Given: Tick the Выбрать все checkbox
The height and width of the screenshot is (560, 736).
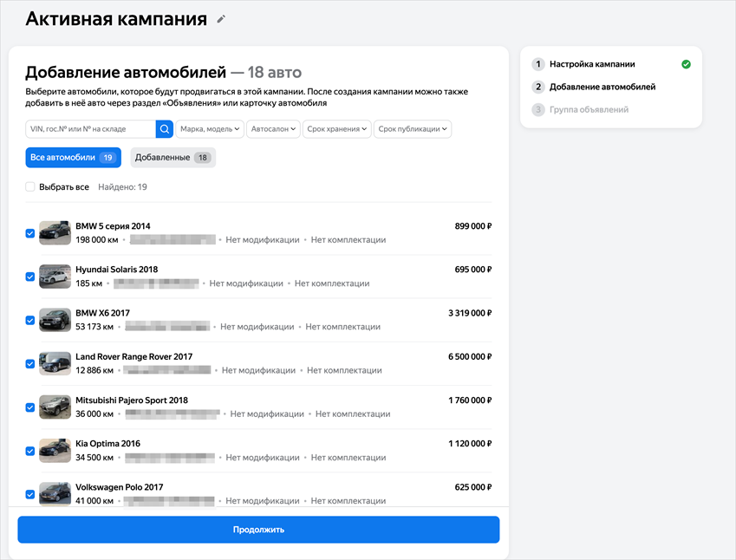Looking at the screenshot, I should [30, 187].
